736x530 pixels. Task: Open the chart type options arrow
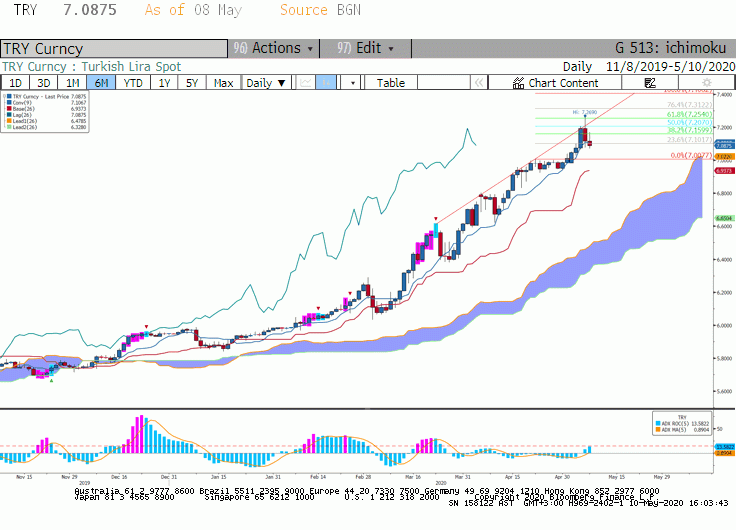coord(352,83)
